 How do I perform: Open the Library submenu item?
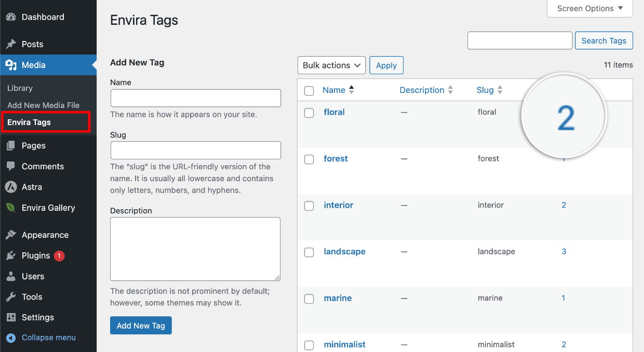[20, 88]
